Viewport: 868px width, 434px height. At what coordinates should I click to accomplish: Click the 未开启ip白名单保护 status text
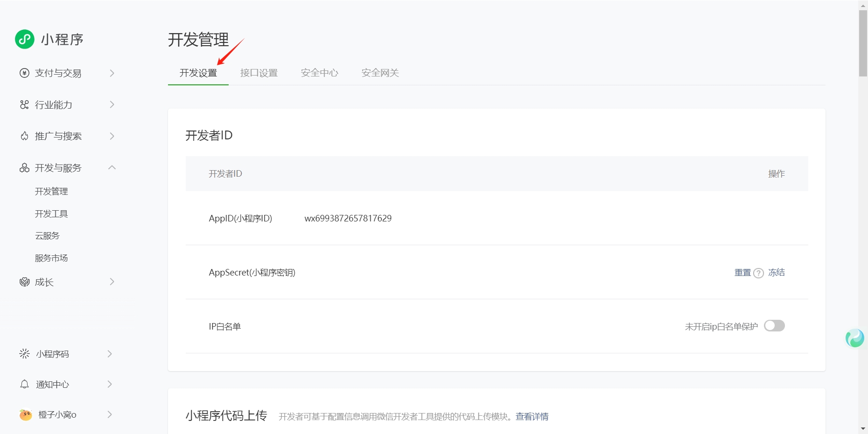click(721, 327)
